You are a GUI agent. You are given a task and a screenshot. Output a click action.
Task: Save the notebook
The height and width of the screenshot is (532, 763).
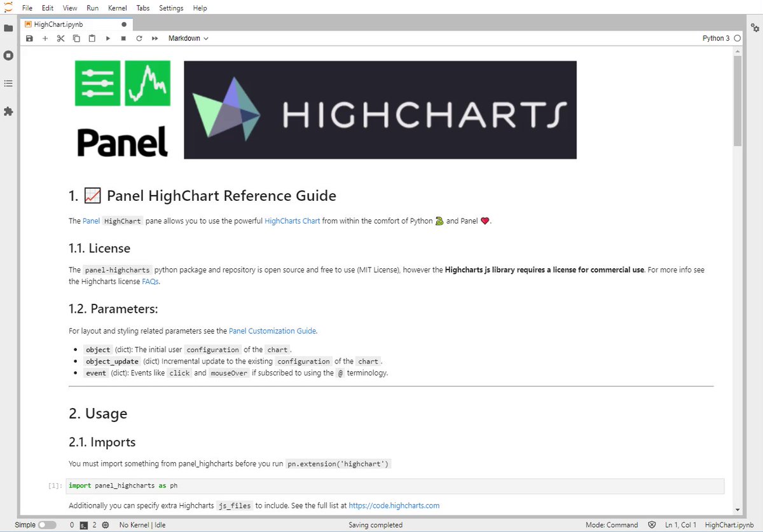click(x=29, y=38)
